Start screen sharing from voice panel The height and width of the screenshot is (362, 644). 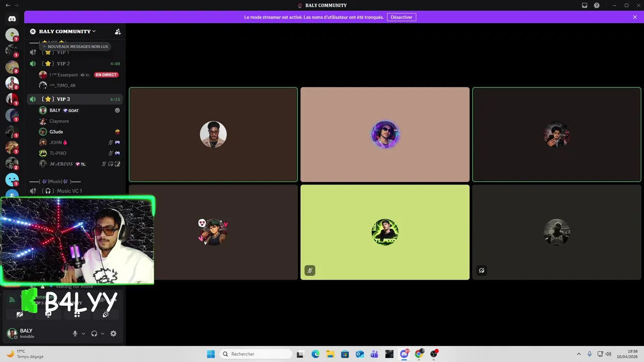pos(48,314)
